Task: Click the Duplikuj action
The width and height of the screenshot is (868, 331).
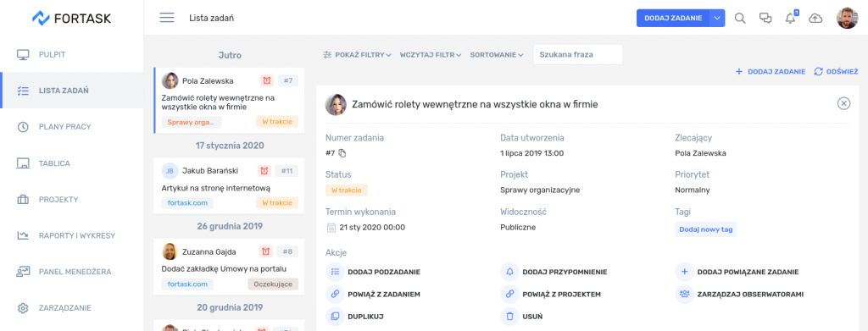Action: tap(355, 317)
